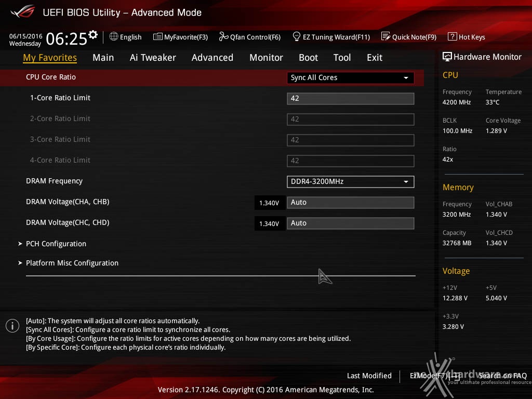Click the settings gear beside the clock
Image resolution: width=532 pixels, height=399 pixels.
(x=93, y=34)
